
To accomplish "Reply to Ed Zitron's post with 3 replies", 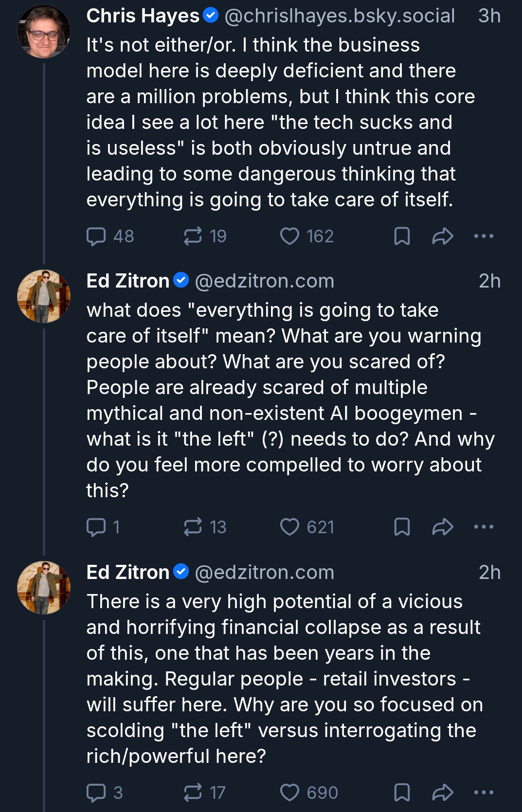I will point(96,793).
